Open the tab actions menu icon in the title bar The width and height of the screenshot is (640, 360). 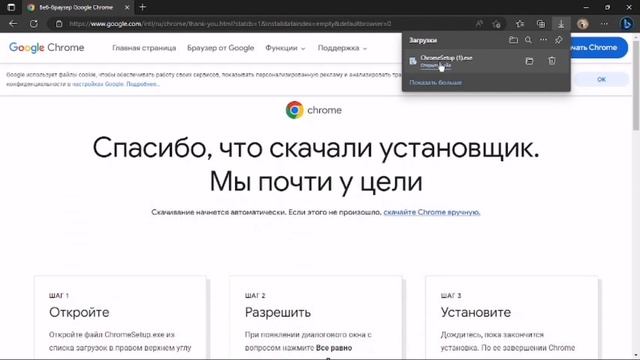[x=11, y=7]
